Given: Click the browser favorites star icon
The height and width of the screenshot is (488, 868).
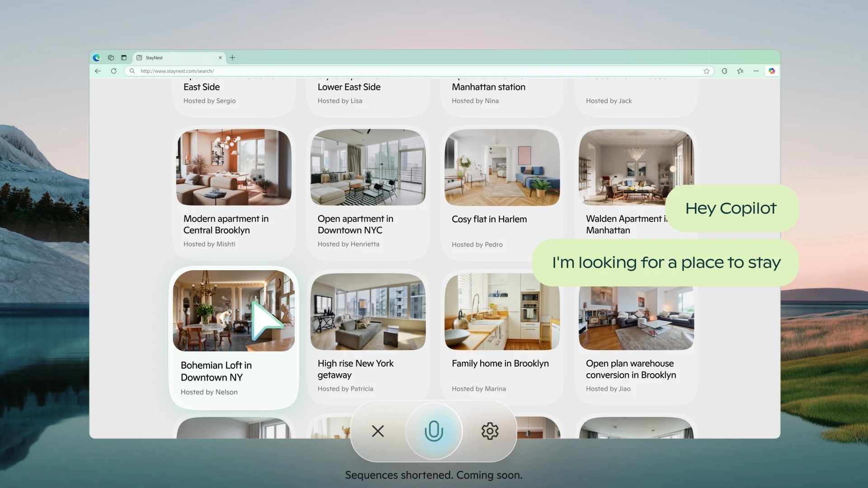Looking at the screenshot, I should click(706, 71).
